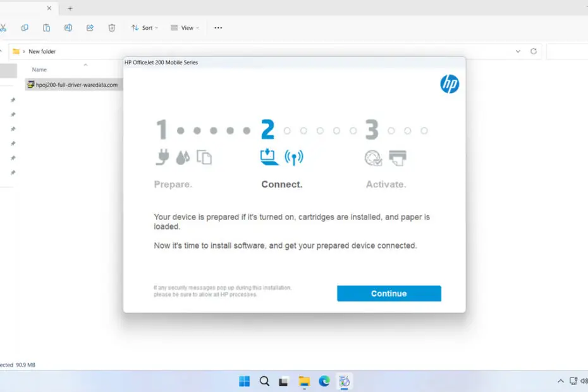The image size is (588, 392).
Task: Click the Copy icon in the toolbar
Action: point(25,28)
